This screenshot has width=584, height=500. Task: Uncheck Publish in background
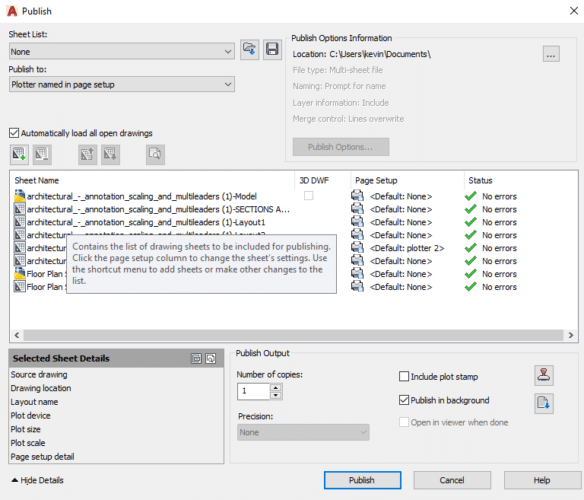[x=404, y=400]
